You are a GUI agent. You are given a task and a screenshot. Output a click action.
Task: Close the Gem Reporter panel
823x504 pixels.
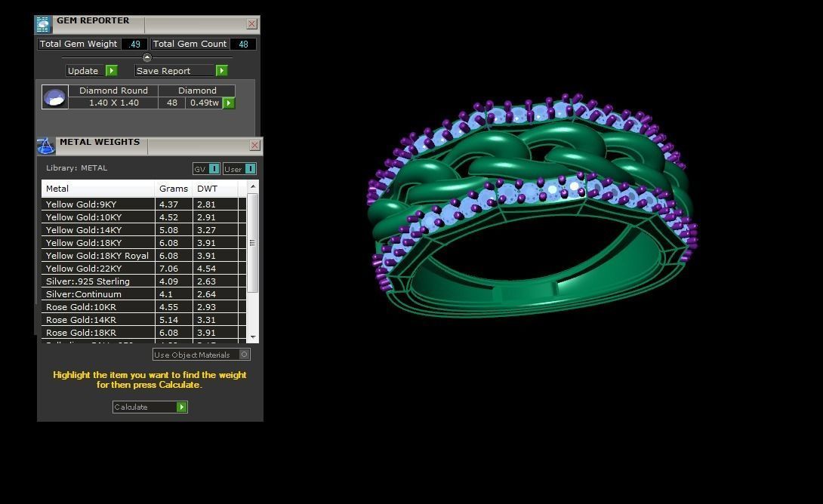click(252, 24)
